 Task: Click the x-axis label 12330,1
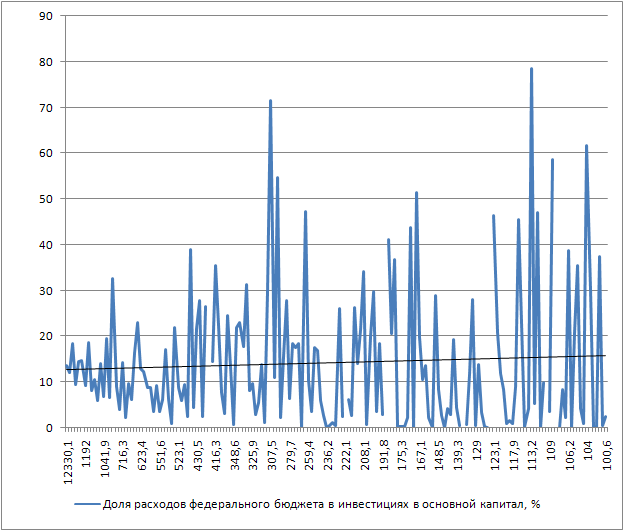(67, 455)
